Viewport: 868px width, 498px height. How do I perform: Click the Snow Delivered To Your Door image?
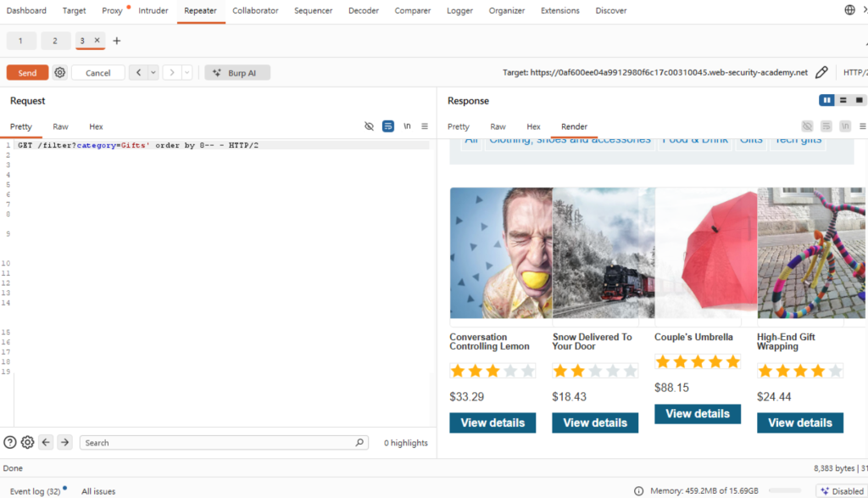tap(604, 253)
